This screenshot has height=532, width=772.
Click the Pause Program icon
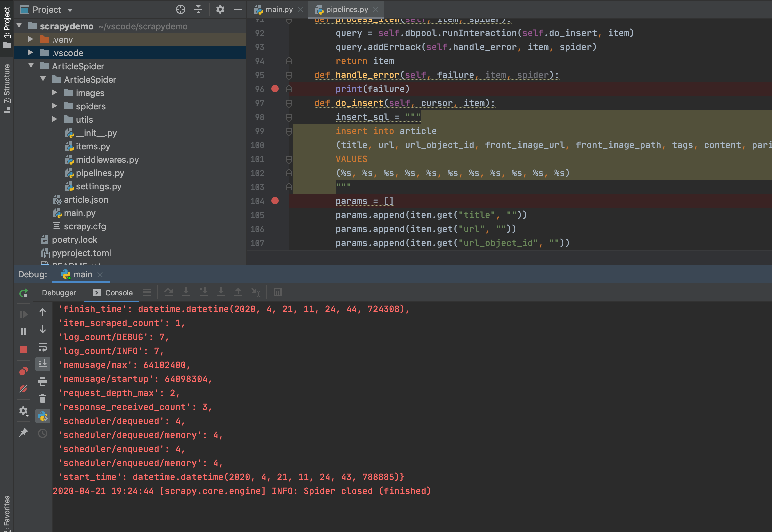click(23, 332)
